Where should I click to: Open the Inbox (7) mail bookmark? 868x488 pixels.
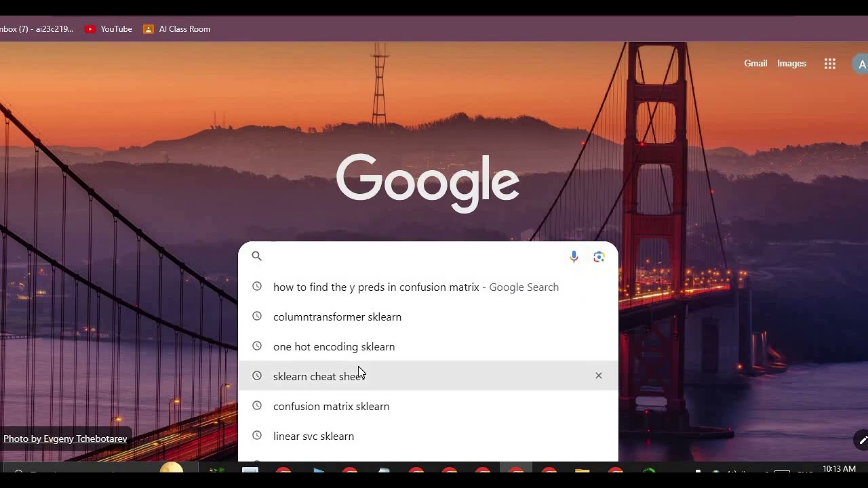(37, 29)
